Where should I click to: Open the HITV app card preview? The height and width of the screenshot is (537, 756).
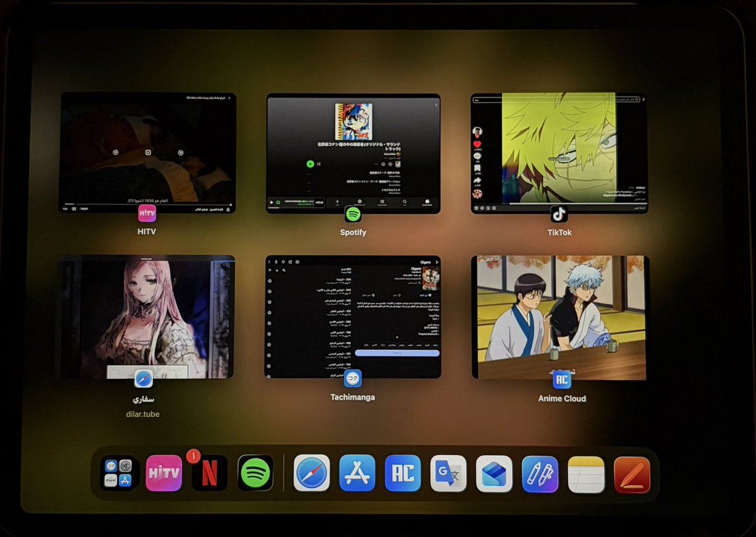[147, 152]
